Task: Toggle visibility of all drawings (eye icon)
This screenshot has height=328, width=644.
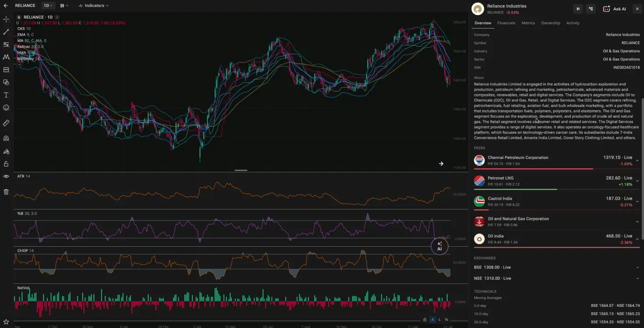Action: 6,176
